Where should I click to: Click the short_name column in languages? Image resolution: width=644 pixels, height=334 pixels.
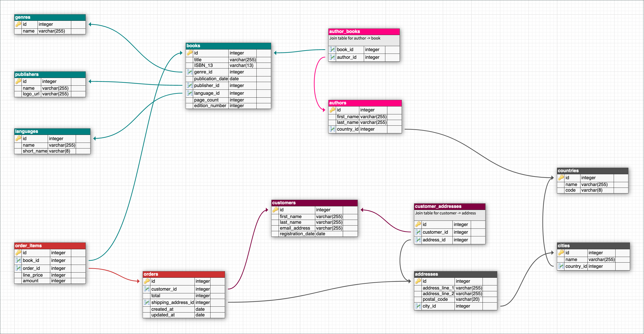pyautogui.click(x=52, y=151)
